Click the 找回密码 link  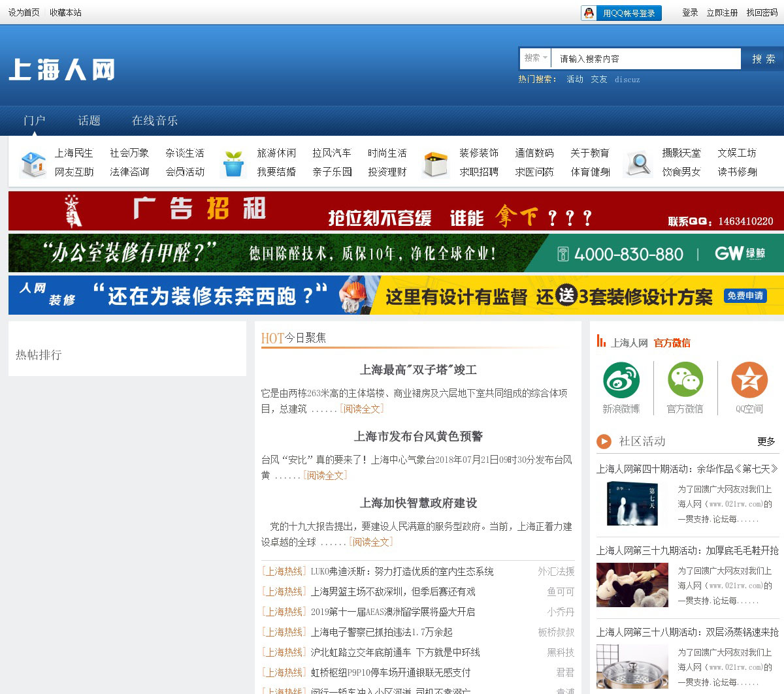pyautogui.click(x=762, y=13)
